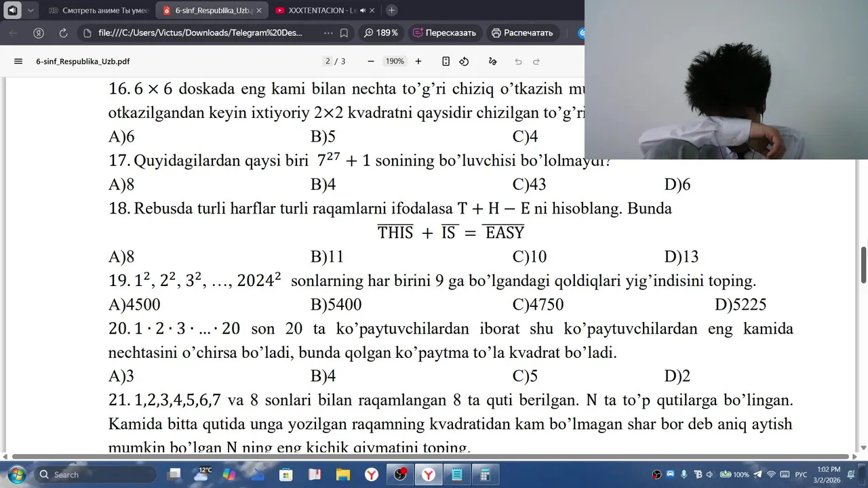This screenshot has width=868, height=488.
Task: Click the taskbar Search box
Action: point(95,474)
